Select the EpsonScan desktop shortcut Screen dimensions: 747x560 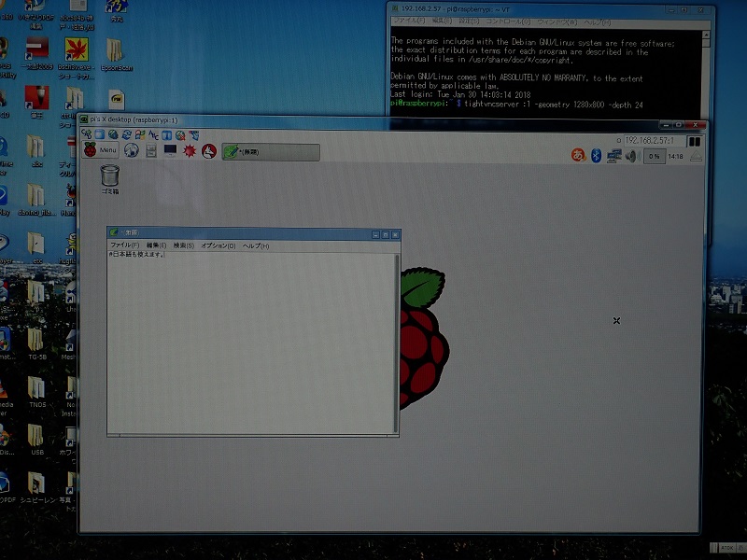(x=116, y=55)
